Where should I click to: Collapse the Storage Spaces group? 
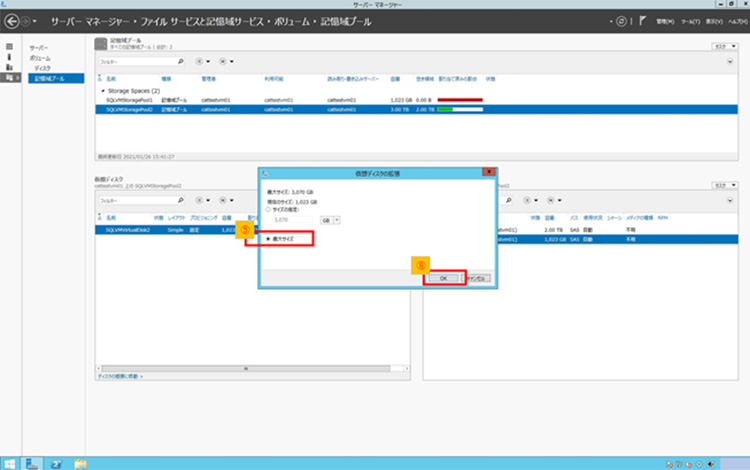(x=100, y=91)
